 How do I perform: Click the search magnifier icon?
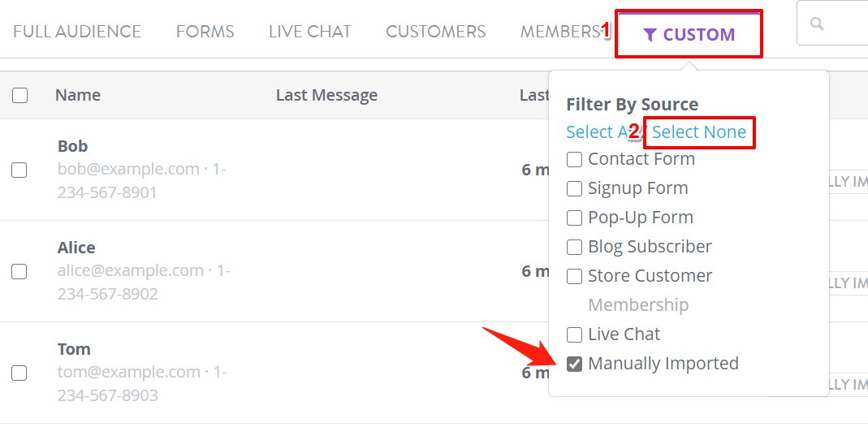[x=817, y=24]
